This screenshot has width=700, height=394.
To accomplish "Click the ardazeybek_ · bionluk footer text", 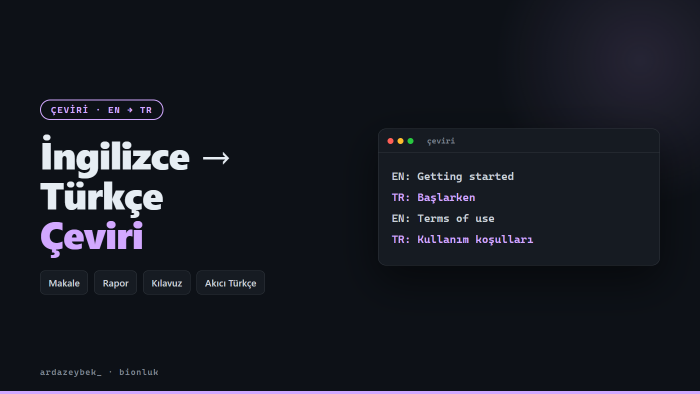I will [99, 372].
